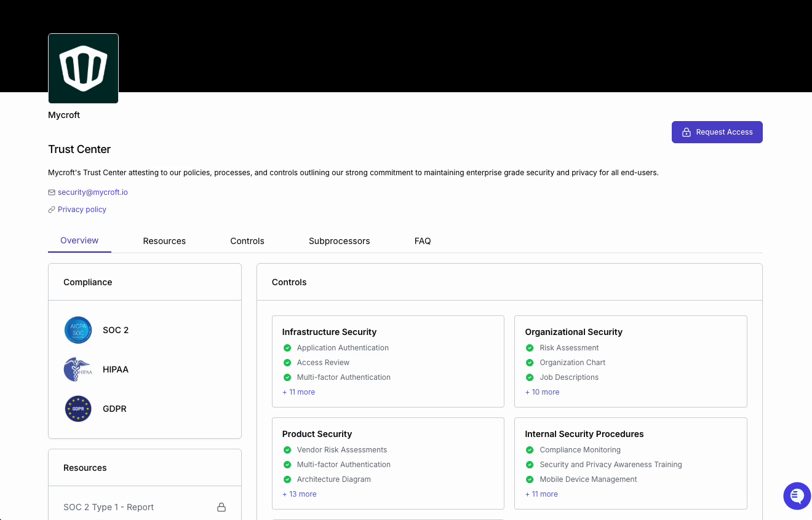Click green check beside Risk Assessment
812x520 pixels.
[530, 348]
